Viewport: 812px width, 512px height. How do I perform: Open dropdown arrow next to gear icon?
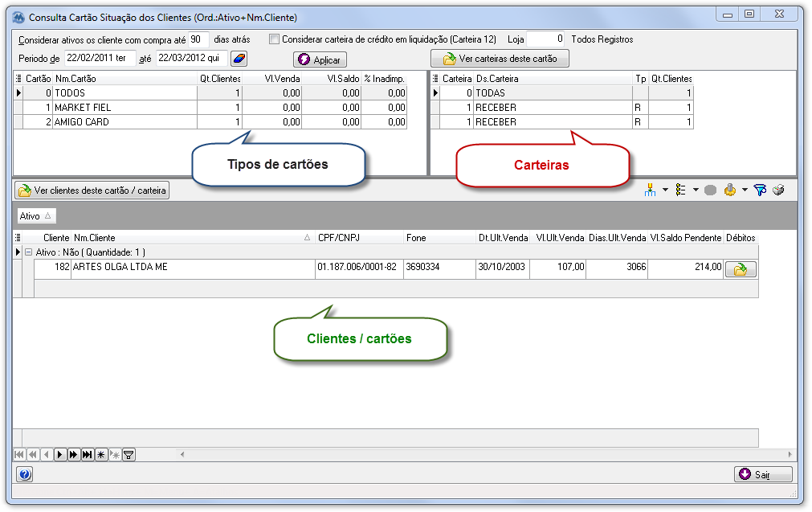745,190
